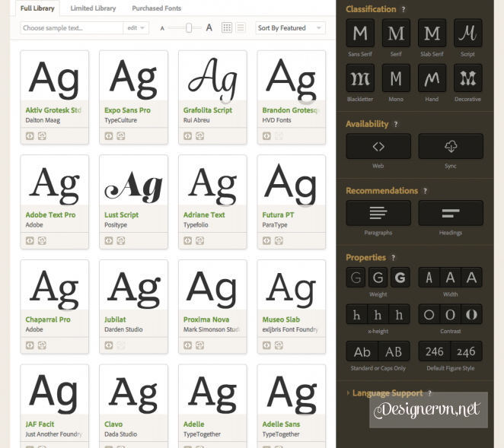
Task: Open Properties help question mark
Action: pyautogui.click(x=393, y=258)
